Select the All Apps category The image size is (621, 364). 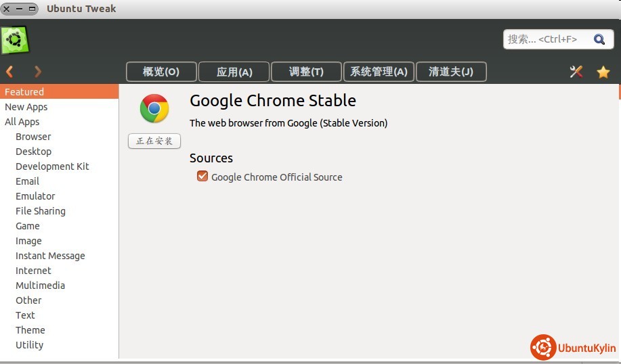click(x=22, y=122)
